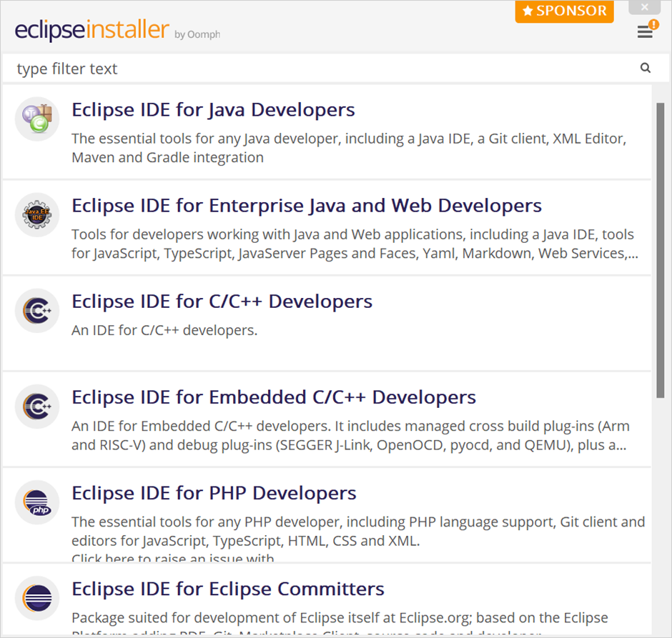Close the installer window
The height and width of the screenshot is (638, 672).
tap(644, 7)
